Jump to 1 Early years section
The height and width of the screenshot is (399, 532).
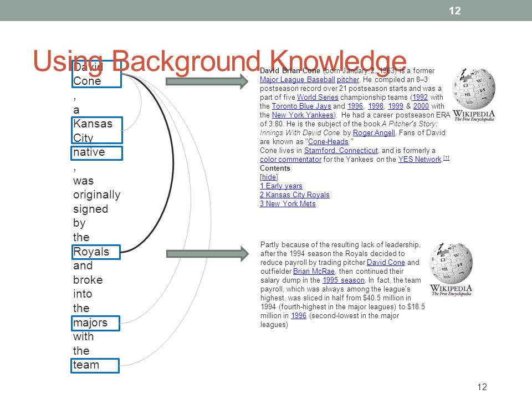tap(281, 186)
